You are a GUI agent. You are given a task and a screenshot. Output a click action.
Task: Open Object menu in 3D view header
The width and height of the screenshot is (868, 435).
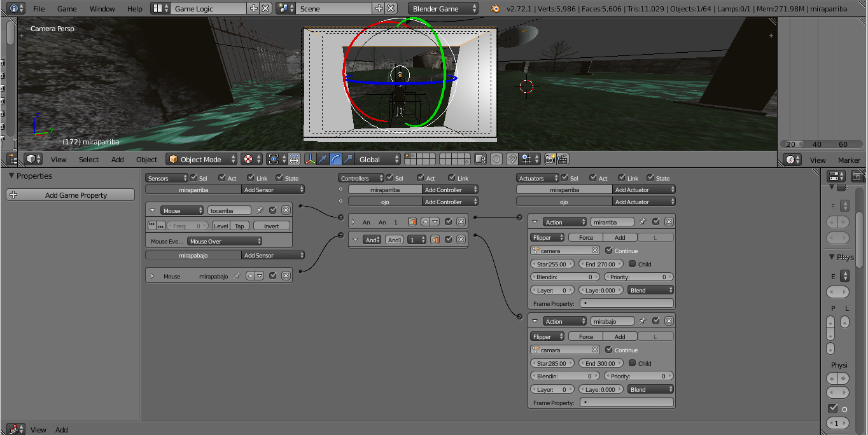click(146, 160)
